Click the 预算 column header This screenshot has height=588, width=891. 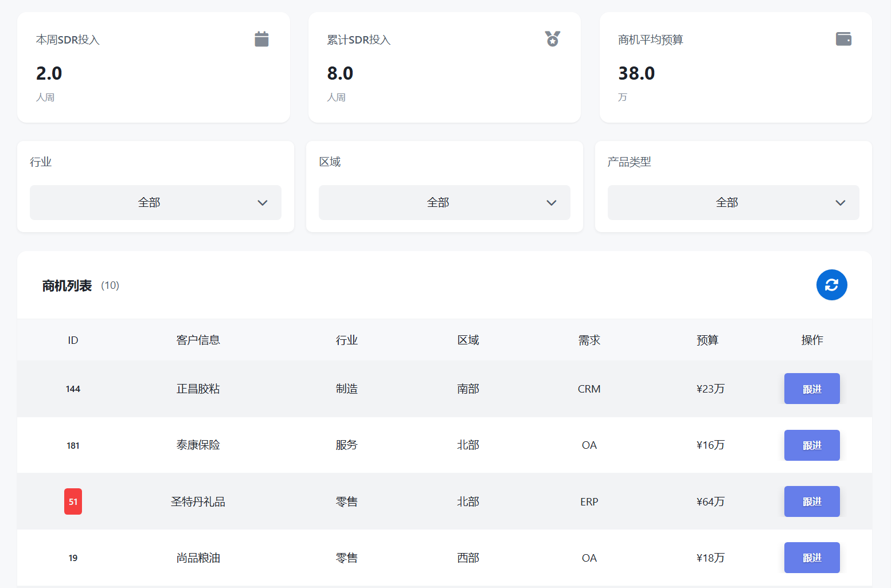(x=708, y=339)
